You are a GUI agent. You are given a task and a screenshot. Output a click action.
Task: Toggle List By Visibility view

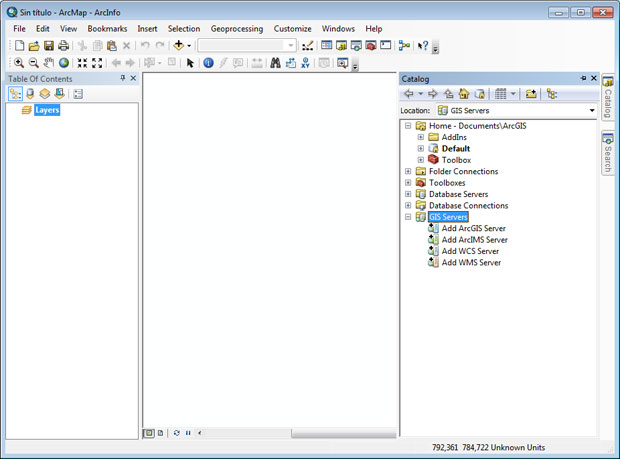point(45,94)
